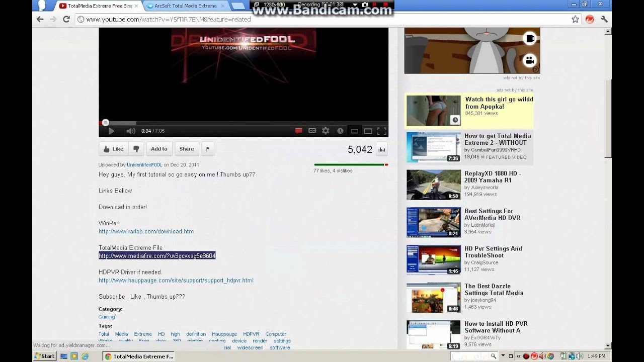The image size is (644, 362).
Task: Click video camera icon on cat ad
Action: pos(529,60)
